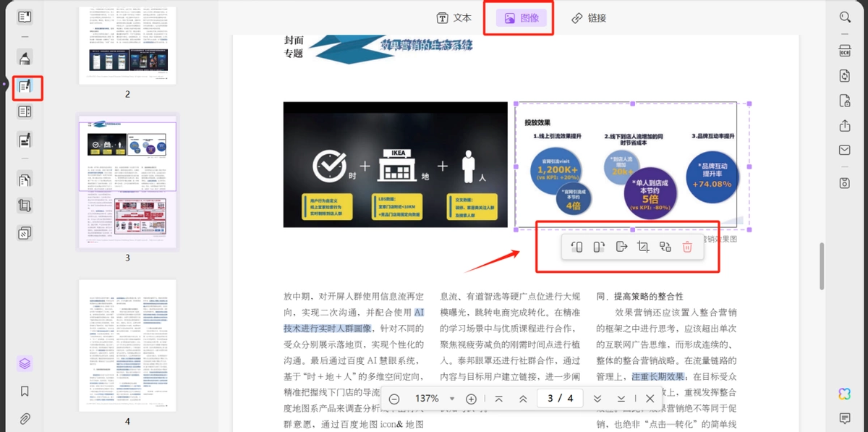Toggle the bookmarks panel
The height and width of the screenshot is (432, 868).
point(25,391)
